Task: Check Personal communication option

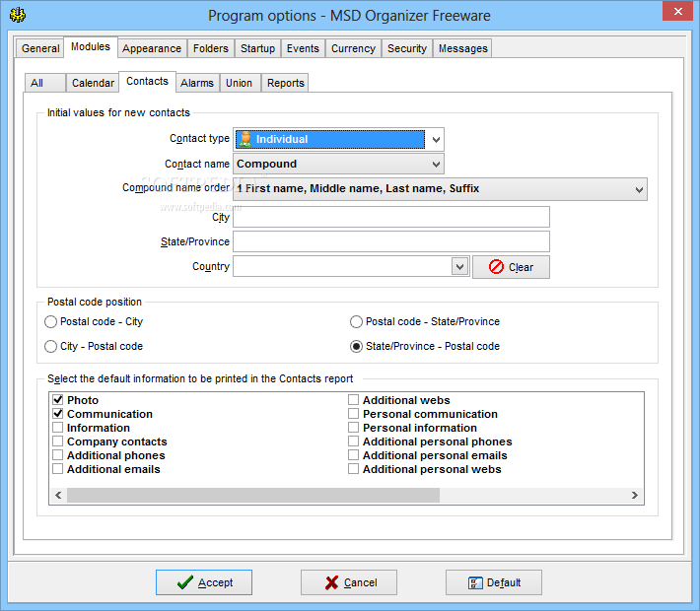Action: tap(353, 414)
